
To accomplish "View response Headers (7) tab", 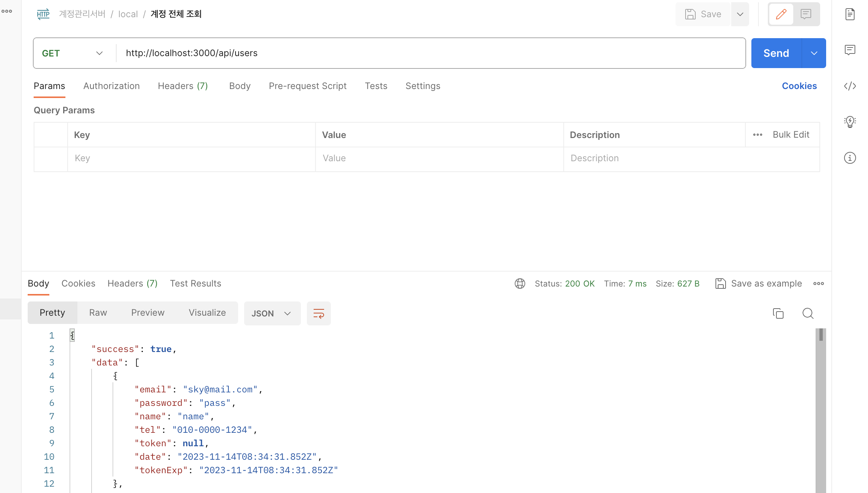I will point(133,284).
